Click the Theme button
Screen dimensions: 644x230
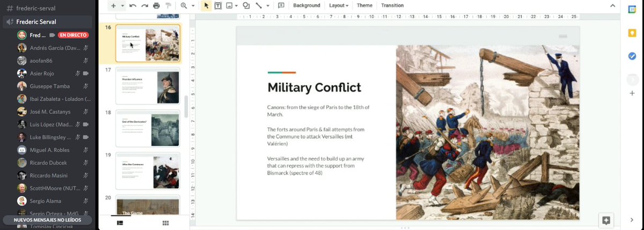click(x=364, y=5)
